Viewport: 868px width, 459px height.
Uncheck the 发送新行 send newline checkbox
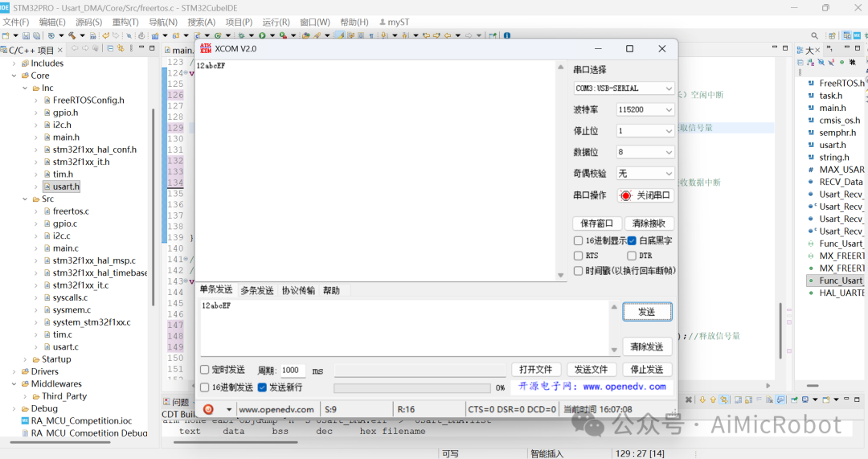pos(262,387)
